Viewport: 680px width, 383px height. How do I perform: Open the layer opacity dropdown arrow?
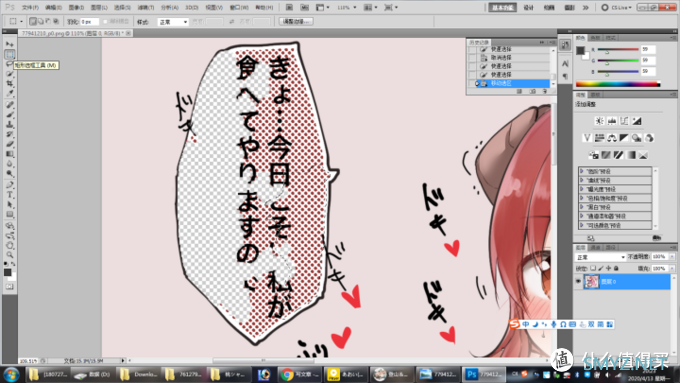click(x=672, y=257)
